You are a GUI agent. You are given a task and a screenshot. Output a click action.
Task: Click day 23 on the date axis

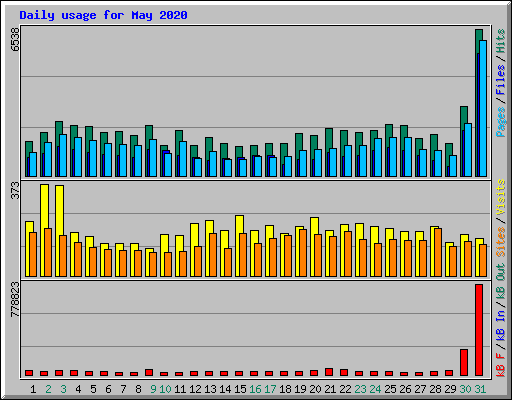tap(360, 389)
